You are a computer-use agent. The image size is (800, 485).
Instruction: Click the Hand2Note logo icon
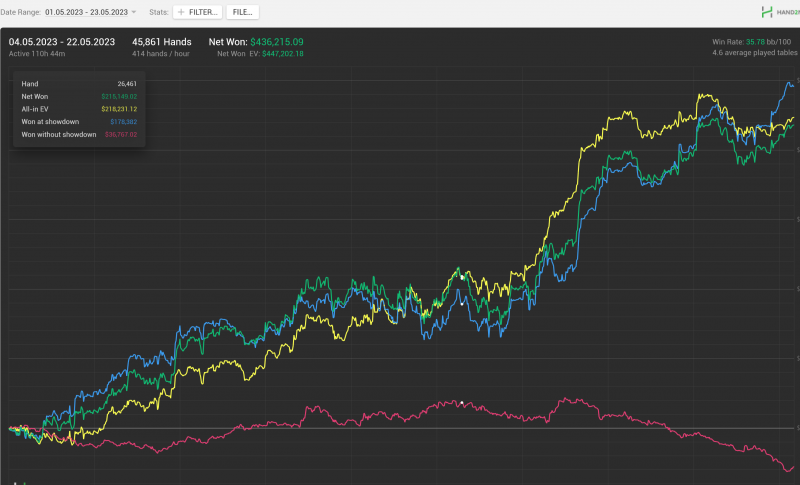(x=767, y=12)
